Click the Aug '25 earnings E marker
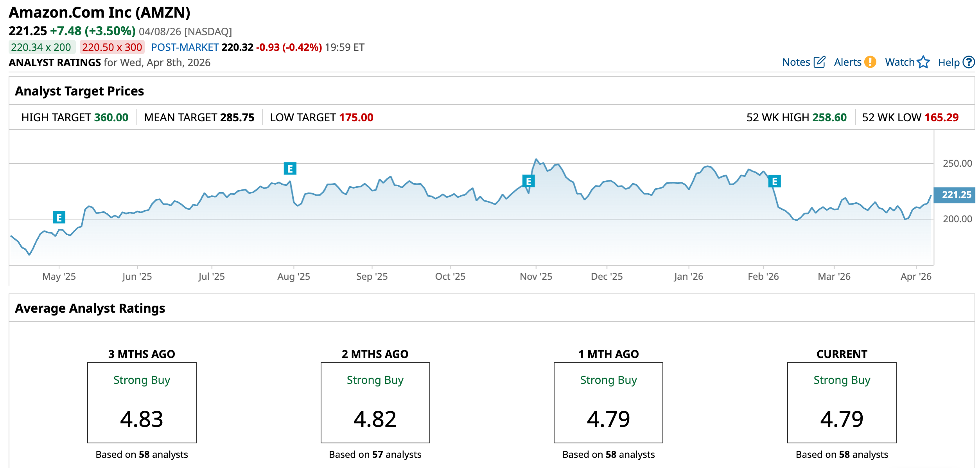Screen dimensions: 980x468 click(290, 169)
